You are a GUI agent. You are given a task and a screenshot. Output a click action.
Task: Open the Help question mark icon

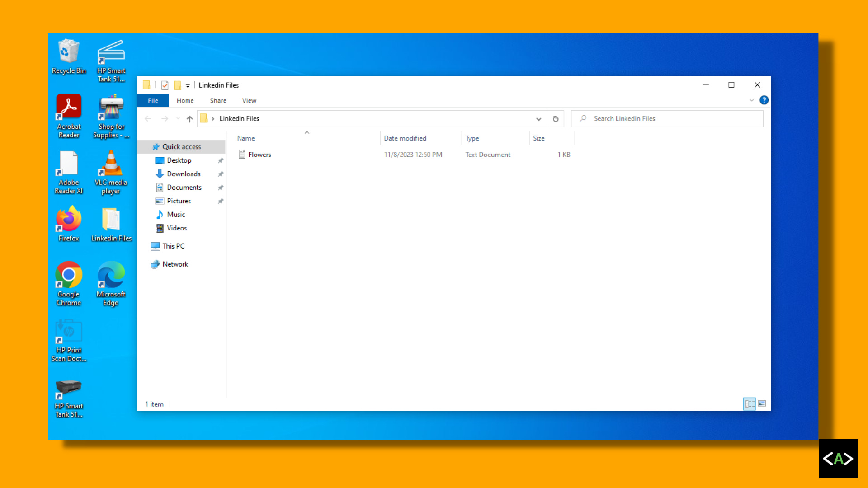pos(764,100)
